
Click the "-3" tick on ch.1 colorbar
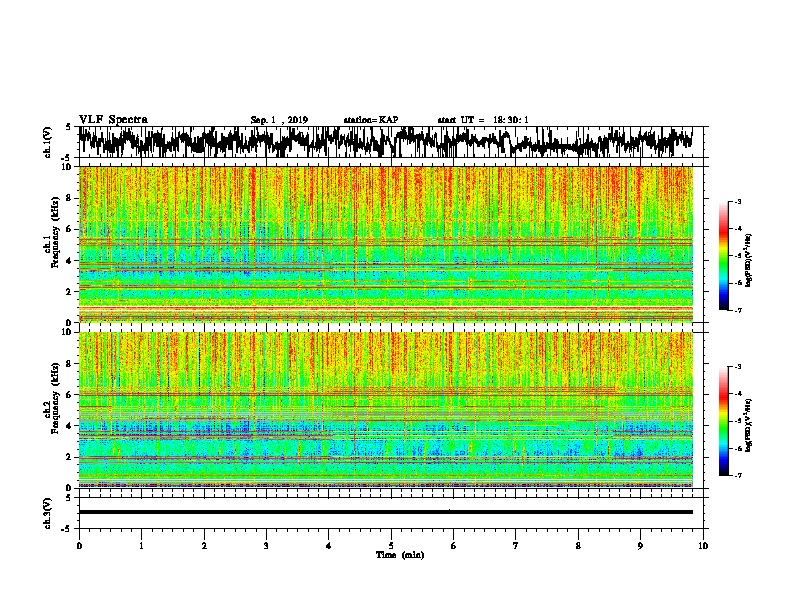(737, 201)
